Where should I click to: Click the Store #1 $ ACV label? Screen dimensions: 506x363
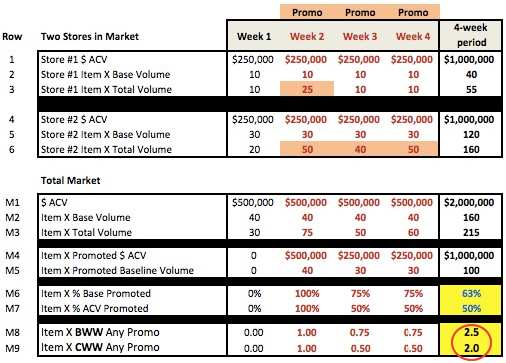coord(74,59)
